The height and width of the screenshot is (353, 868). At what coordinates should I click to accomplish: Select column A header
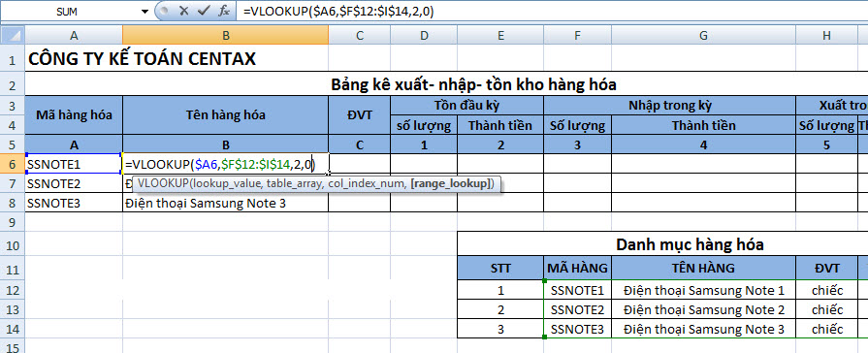[74, 36]
